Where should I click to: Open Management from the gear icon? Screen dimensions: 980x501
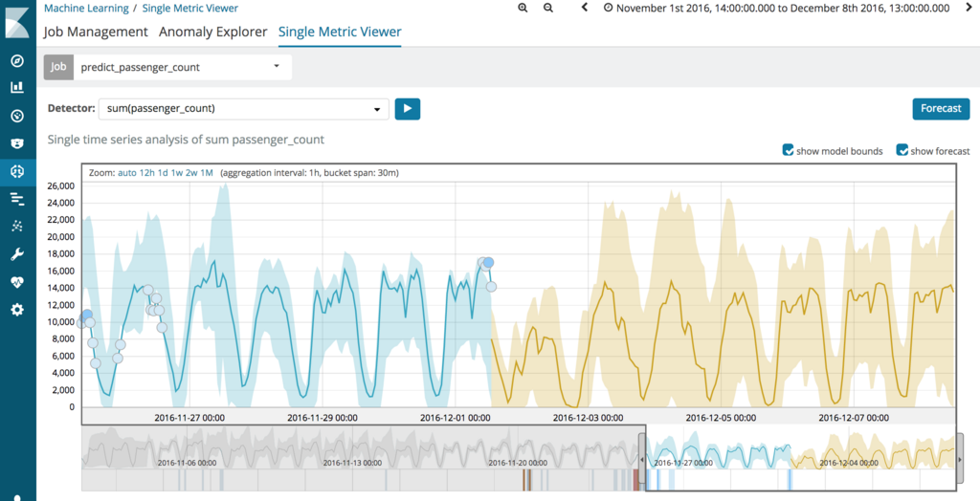17,309
